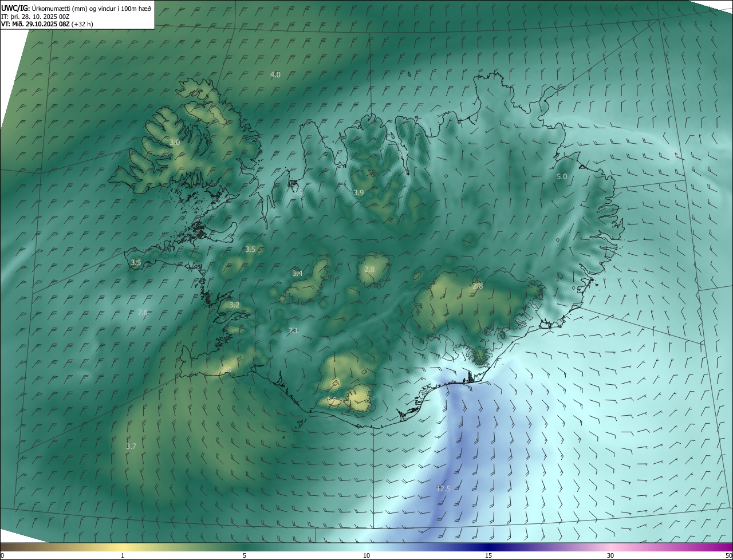Click the 2.0 value label on the map

pos(227,370)
